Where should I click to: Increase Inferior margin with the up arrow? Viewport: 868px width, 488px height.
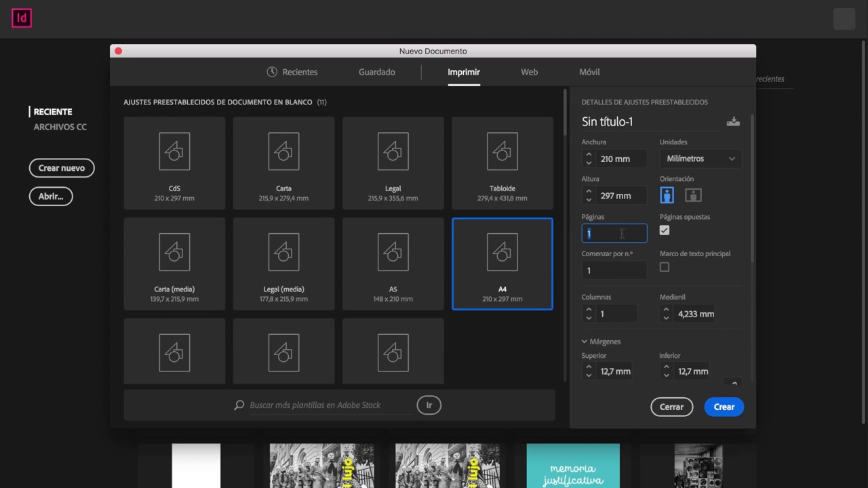click(667, 367)
